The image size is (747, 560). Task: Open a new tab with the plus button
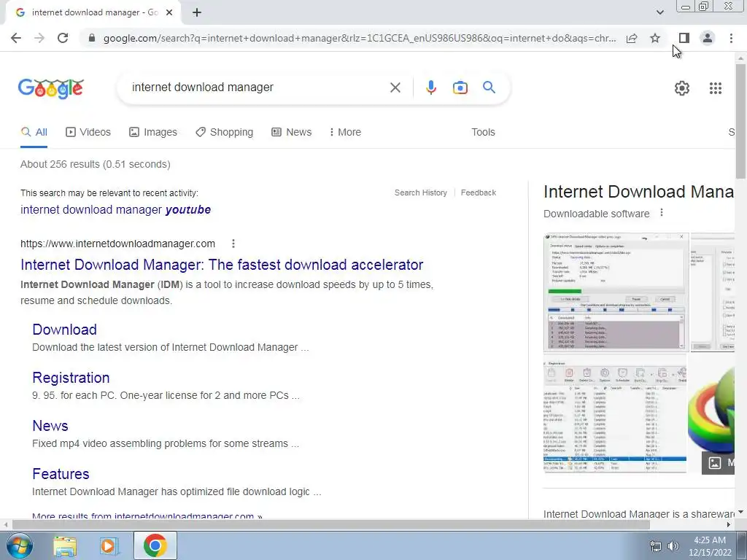coord(197,13)
